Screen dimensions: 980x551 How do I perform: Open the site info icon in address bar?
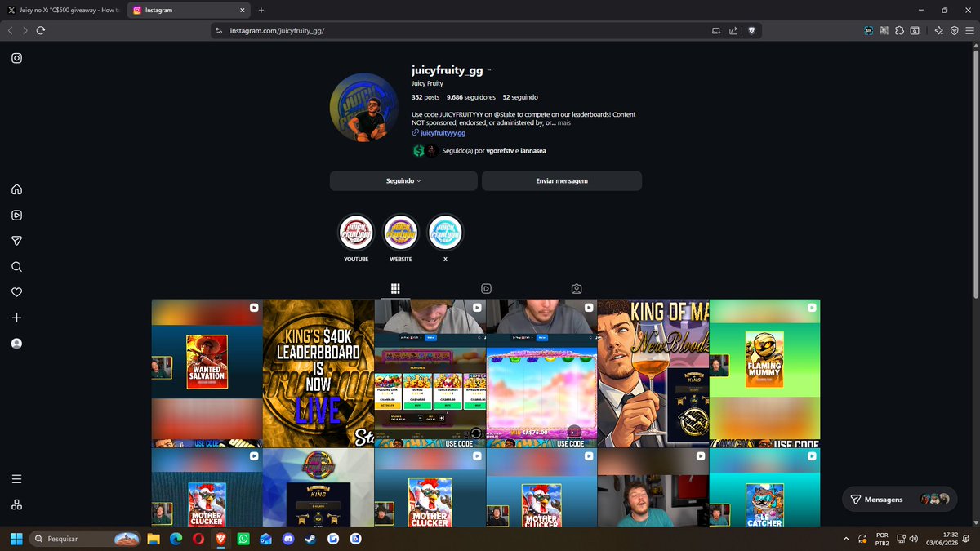(x=218, y=30)
